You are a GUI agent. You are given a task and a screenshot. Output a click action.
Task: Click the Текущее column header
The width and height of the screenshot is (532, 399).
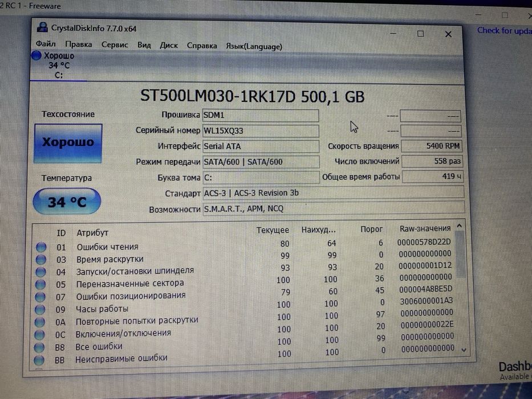click(x=273, y=230)
